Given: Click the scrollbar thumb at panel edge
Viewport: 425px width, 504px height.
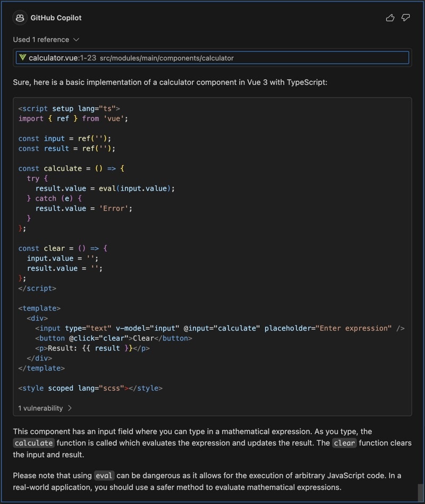Looking at the screenshot, I should [421, 492].
